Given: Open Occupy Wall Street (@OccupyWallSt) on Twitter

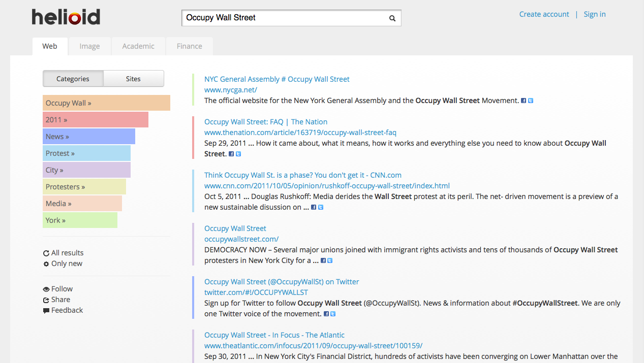Looking at the screenshot, I should click(282, 282).
